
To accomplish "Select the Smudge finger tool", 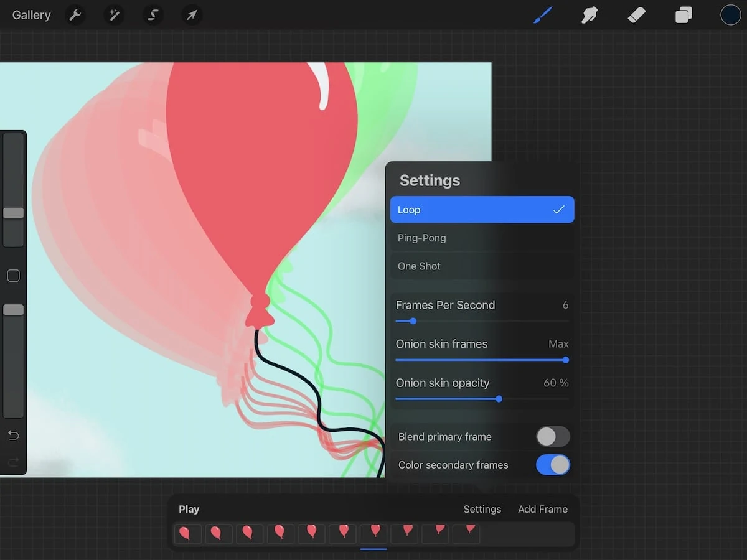I will click(x=590, y=15).
